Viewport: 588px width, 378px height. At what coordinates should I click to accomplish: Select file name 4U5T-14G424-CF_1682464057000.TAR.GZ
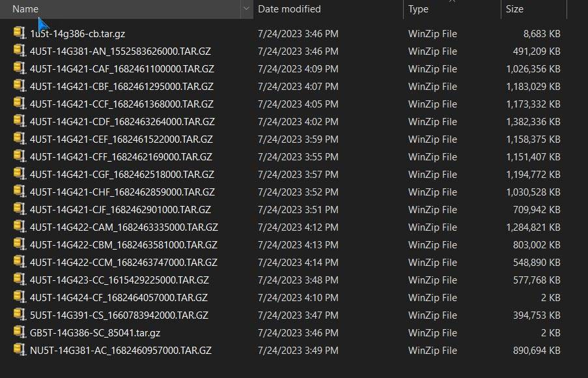[x=119, y=298]
